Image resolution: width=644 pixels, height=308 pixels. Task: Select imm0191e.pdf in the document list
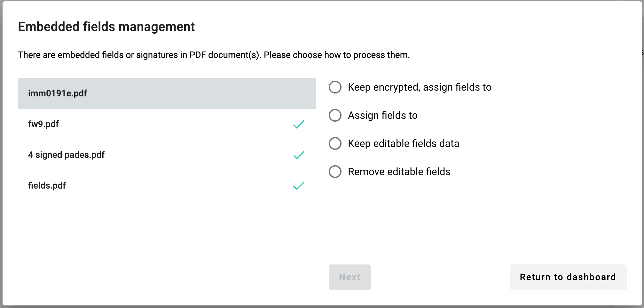click(x=58, y=93)
